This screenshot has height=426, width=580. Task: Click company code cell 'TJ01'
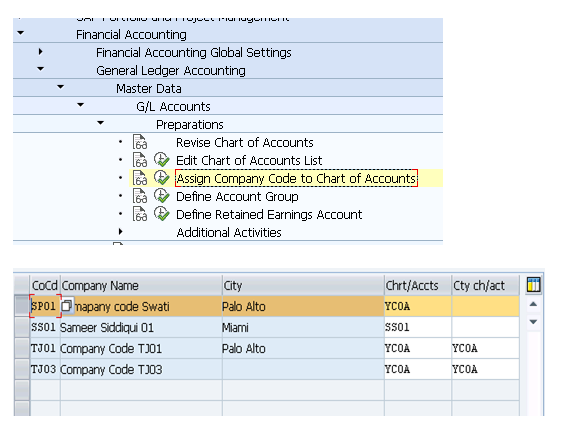[x=45, y=348]
